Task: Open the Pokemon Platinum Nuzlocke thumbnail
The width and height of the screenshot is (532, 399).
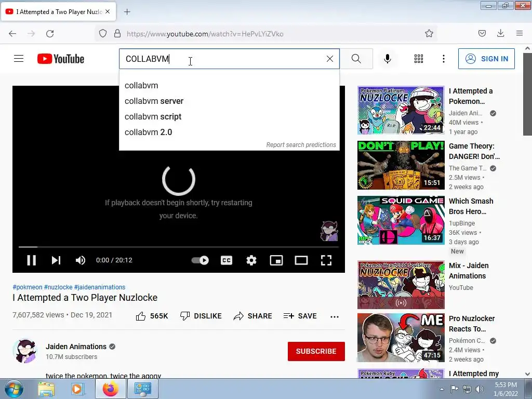Action: (x=401, y=110)
